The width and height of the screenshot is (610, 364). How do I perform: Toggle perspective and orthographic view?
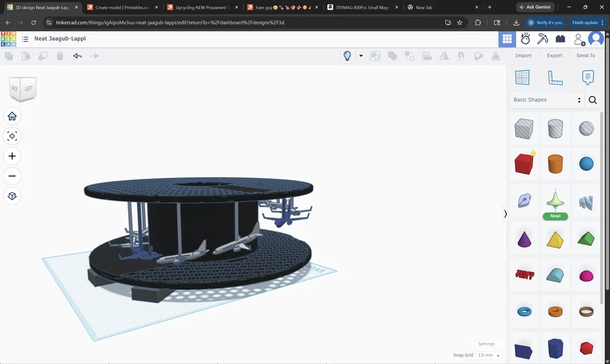tap(12, 196)
